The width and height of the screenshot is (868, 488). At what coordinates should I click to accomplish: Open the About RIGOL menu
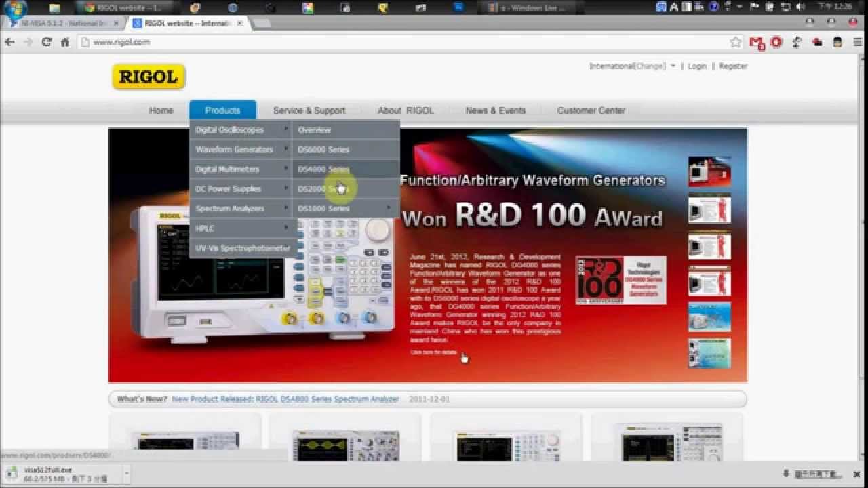click(x=406, y=110)
